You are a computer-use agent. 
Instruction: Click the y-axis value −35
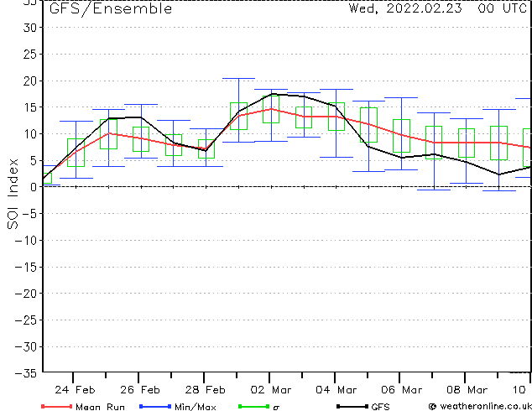tap(26, 373)
